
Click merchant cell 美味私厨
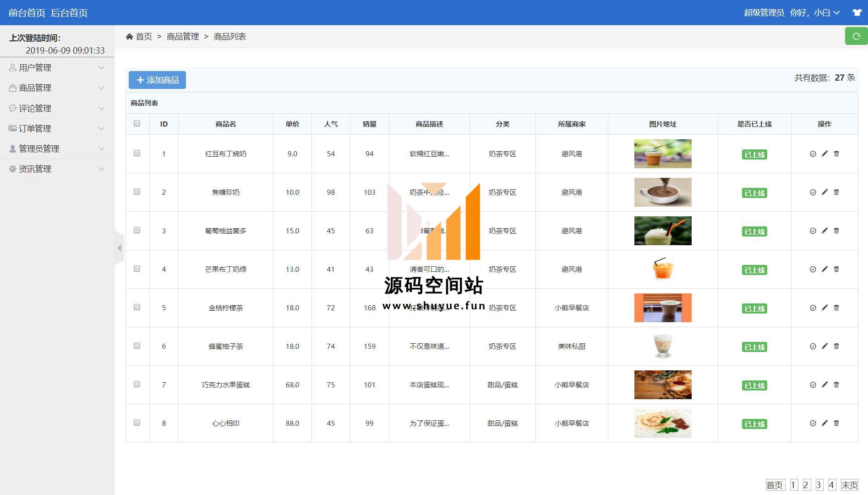(572, 346)
